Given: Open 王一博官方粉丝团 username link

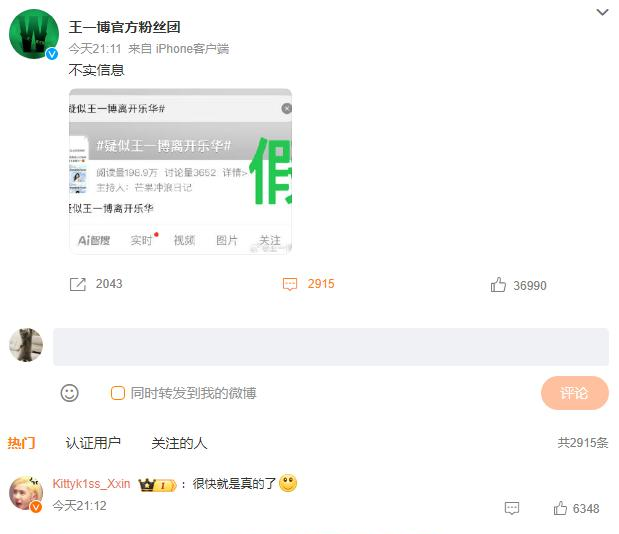Looking at the screenshot, I should 124,27.
